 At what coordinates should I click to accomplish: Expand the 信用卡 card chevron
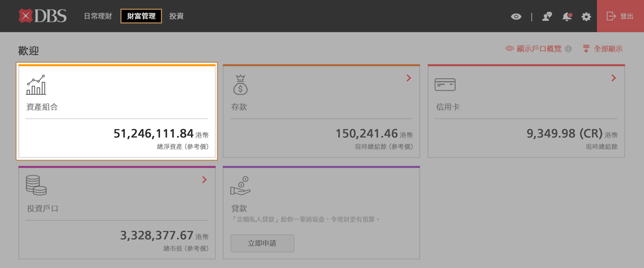[613, 78]
